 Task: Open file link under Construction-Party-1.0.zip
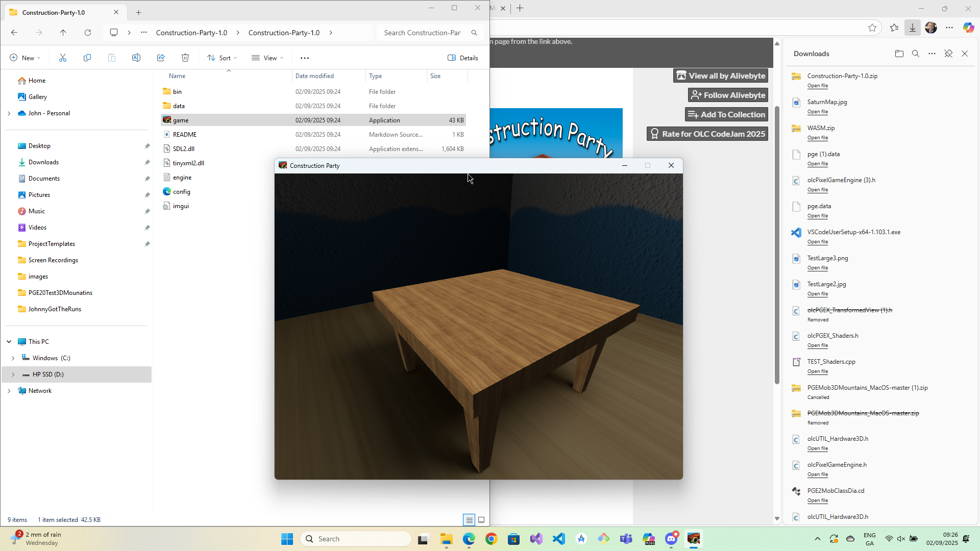pyautogui.click(x=817, y=86)
